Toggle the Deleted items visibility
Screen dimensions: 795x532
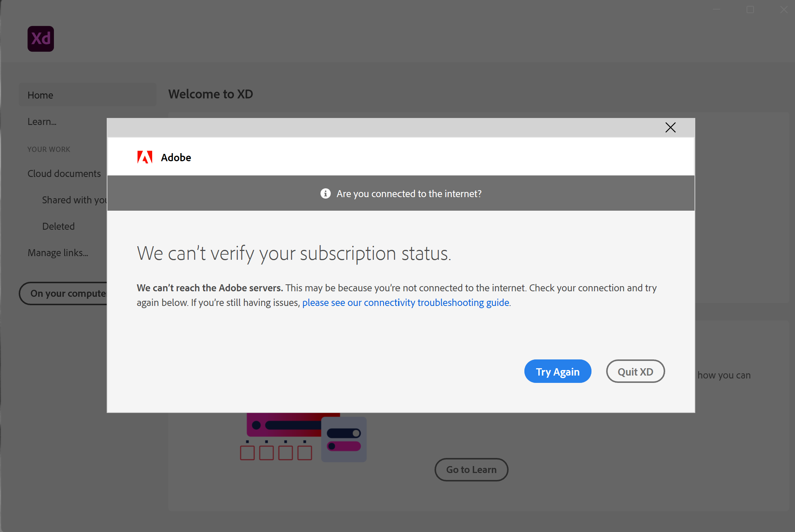pos(58,226)
